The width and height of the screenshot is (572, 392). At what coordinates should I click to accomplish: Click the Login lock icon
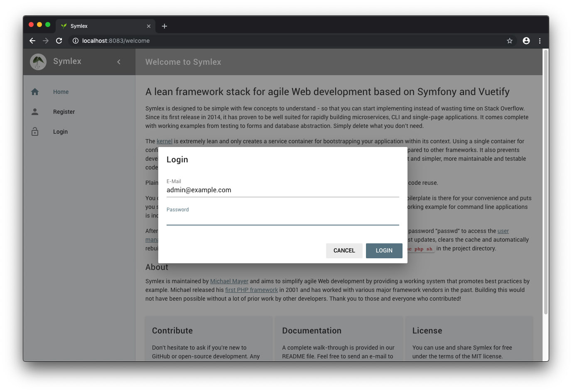(x=35, y=132)
